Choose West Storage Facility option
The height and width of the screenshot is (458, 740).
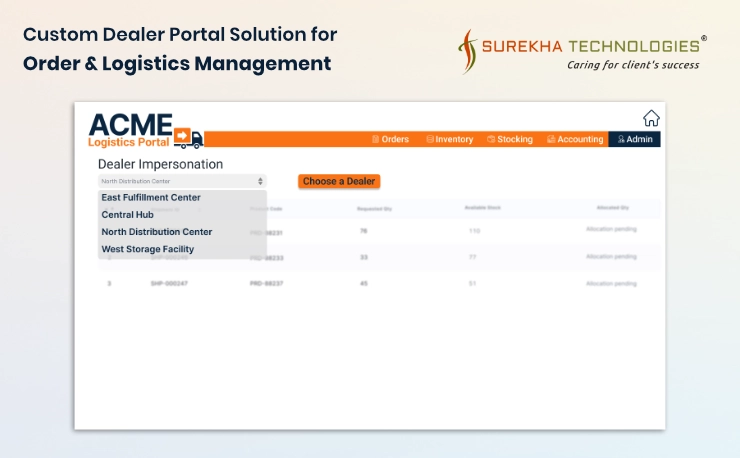tap(148, 249)
